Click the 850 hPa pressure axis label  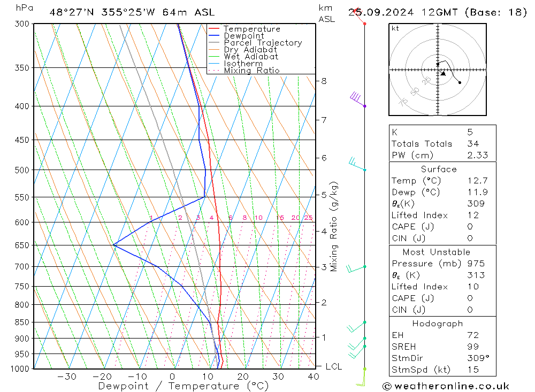click(22, 322)
